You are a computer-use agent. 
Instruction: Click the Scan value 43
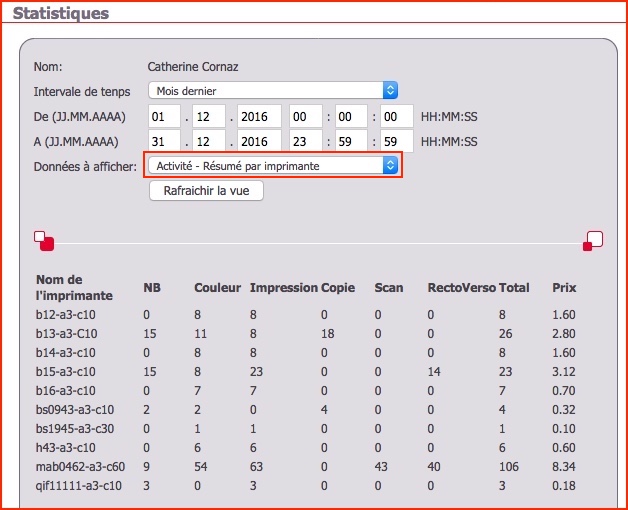click(381, 467)
